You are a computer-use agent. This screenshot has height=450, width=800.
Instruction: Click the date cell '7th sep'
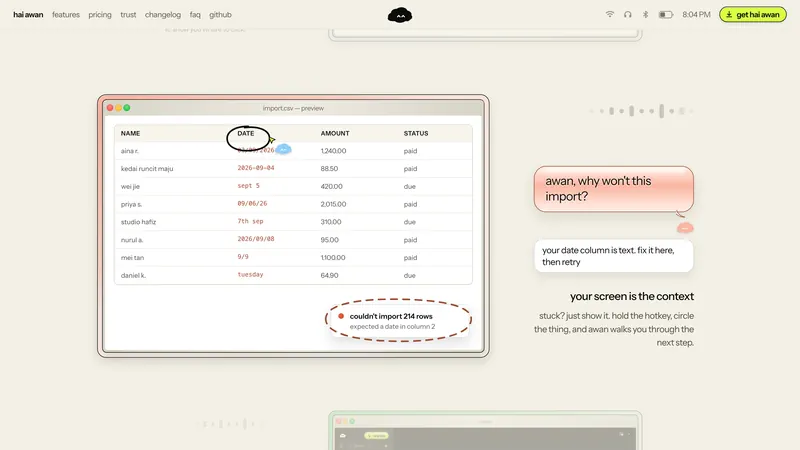coord(251,221)
